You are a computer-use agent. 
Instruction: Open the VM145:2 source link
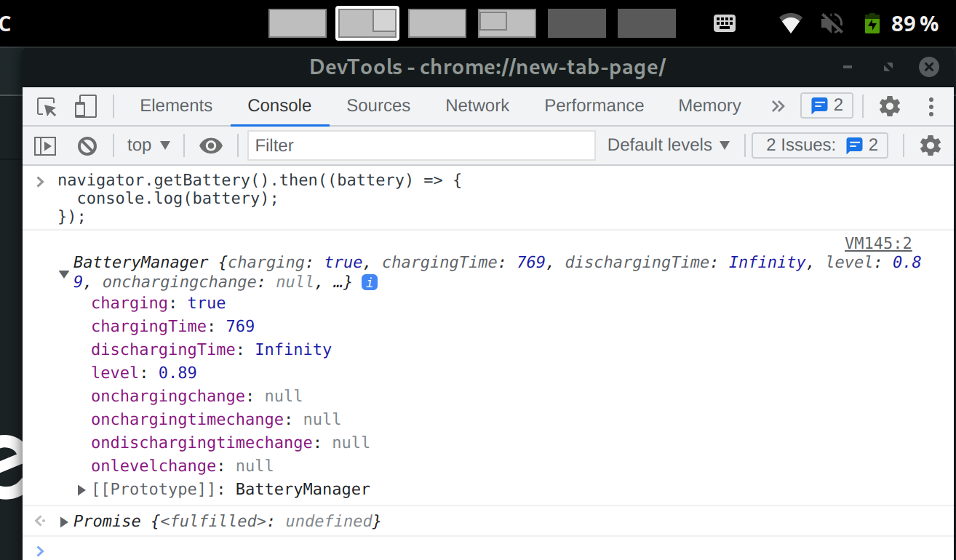pos(877,244)
